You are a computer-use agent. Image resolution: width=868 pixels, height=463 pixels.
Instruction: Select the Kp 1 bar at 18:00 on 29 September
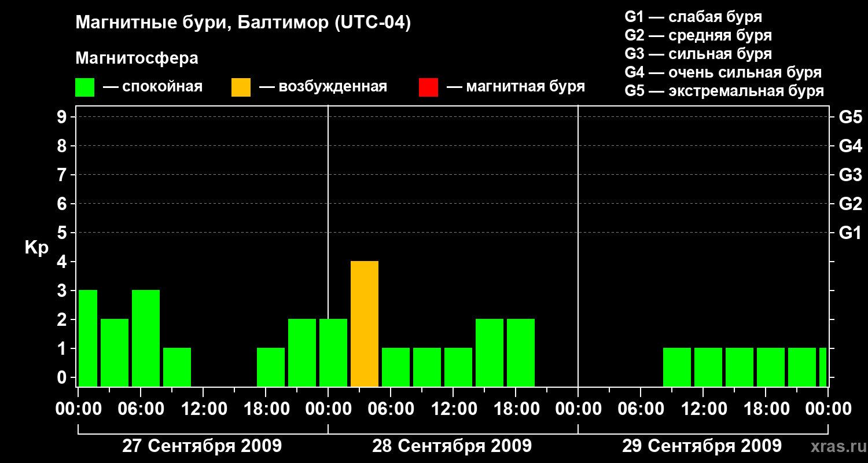(x=771, y=367)
